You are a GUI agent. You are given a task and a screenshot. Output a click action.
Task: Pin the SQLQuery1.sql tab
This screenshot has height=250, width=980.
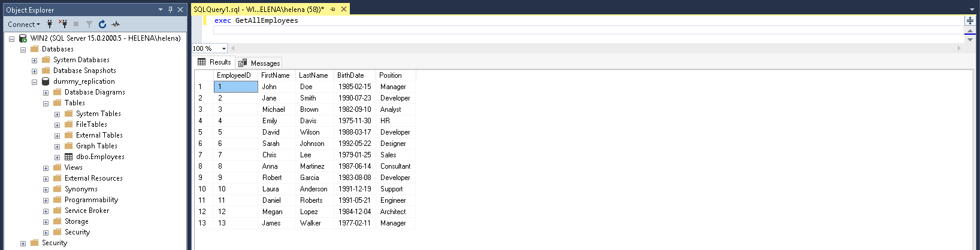tap(333, 9)
